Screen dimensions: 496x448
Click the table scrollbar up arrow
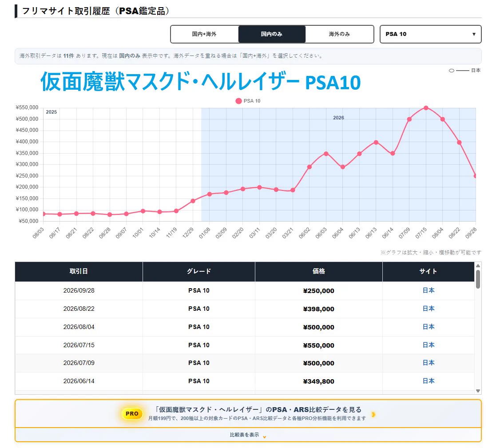[x=478, y=266]
